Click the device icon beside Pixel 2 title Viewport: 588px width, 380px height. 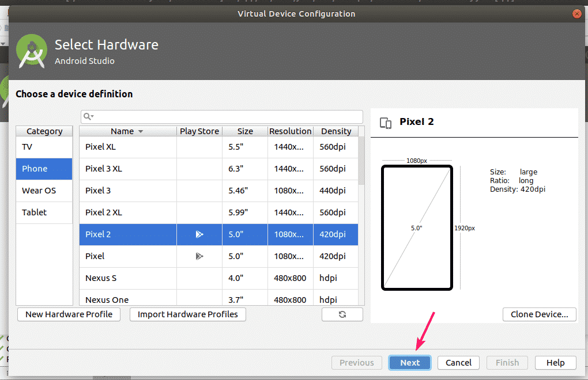click(x=386, y=123)
